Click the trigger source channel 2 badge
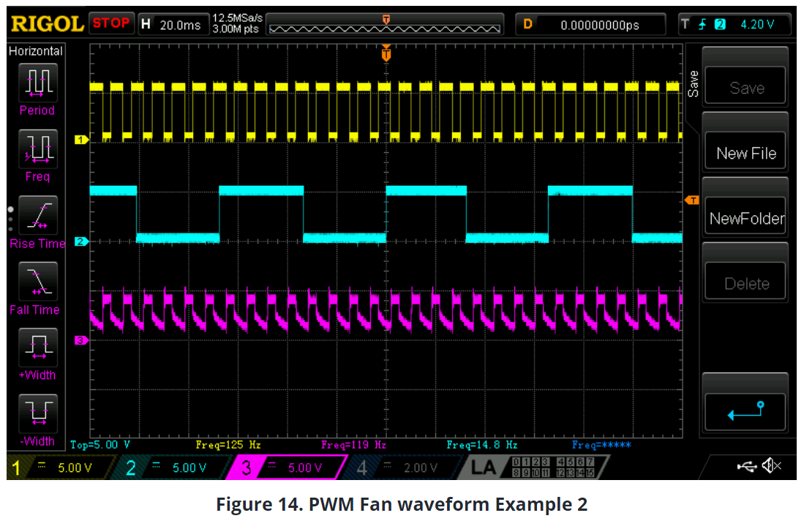Viewport: 804px width, 532px height. [720, 24]
